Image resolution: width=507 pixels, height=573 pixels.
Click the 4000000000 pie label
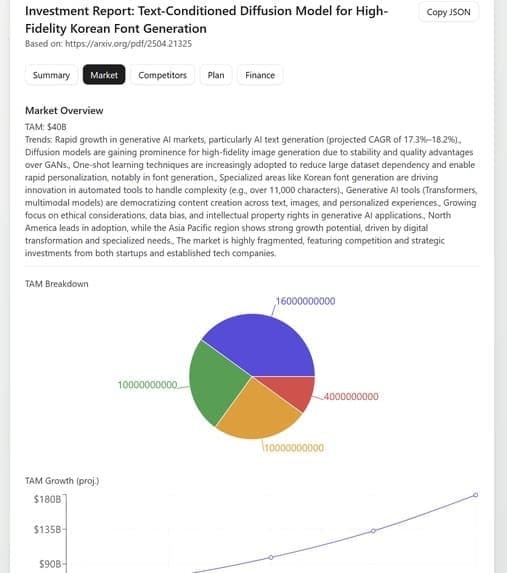click(351, 396)
